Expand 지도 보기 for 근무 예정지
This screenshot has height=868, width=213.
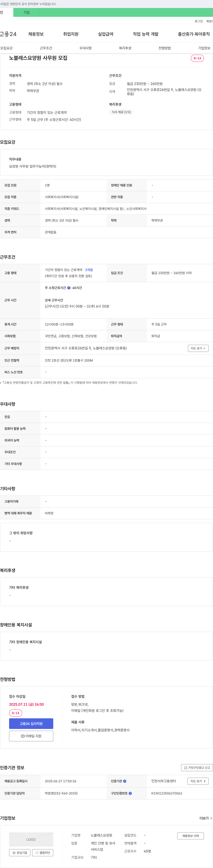click(x=198, y=348)
